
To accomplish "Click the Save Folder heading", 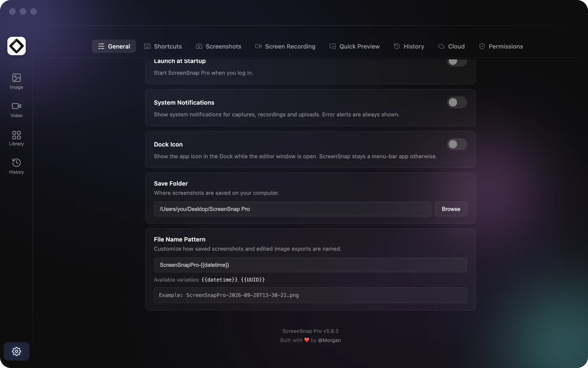I will click(171, 183).
